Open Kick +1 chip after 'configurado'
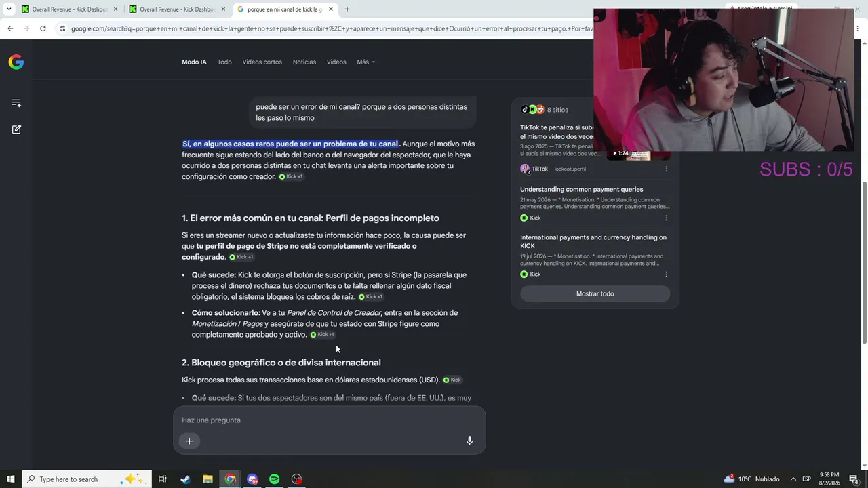The height and width of the screenshot is (488, 868). click(241, 257)
